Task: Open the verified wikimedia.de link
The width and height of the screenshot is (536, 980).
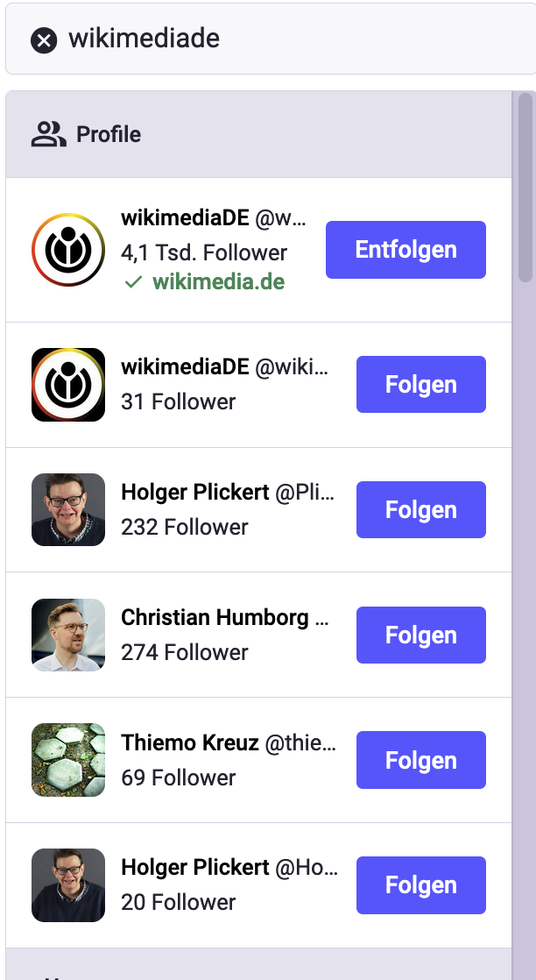Action: point(218,282)
